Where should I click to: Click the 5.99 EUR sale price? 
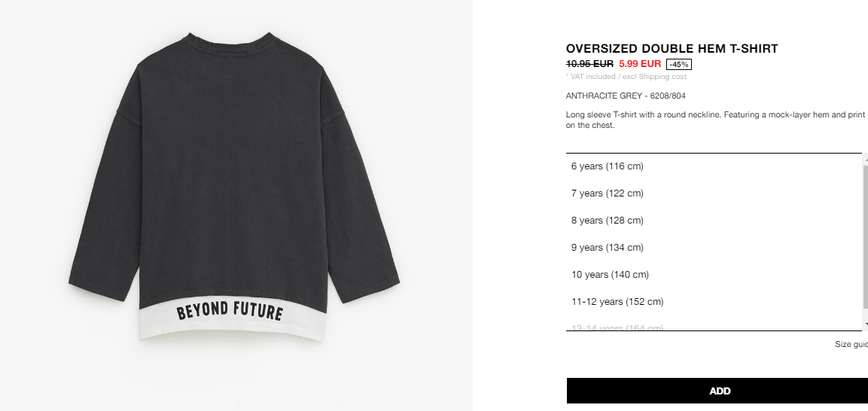click(x=640, y=64)
